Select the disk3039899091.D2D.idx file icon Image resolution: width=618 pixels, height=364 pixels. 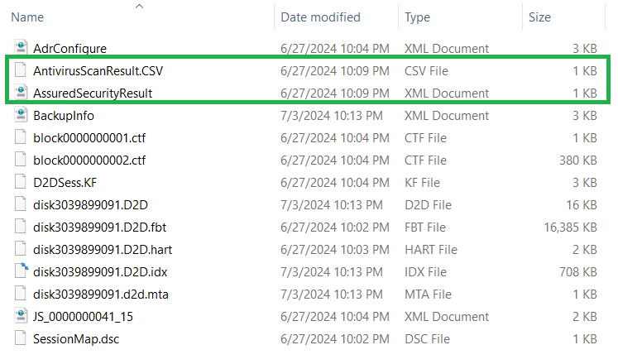(20, 271)
